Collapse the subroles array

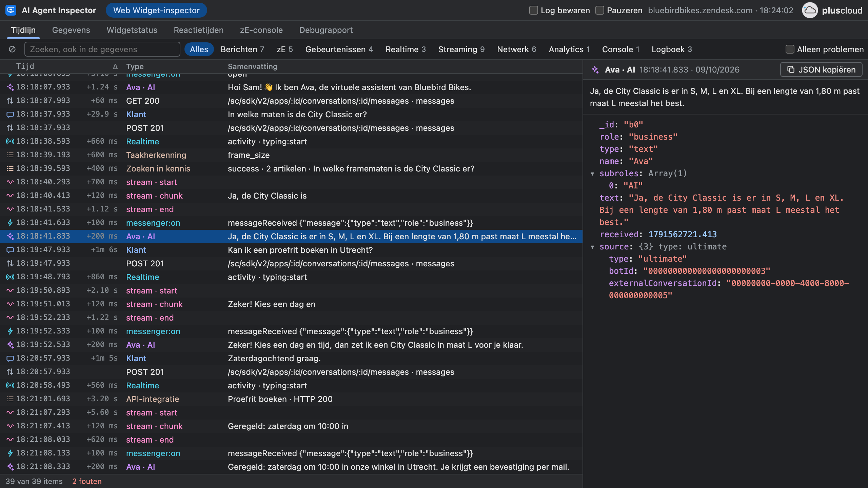592,174
